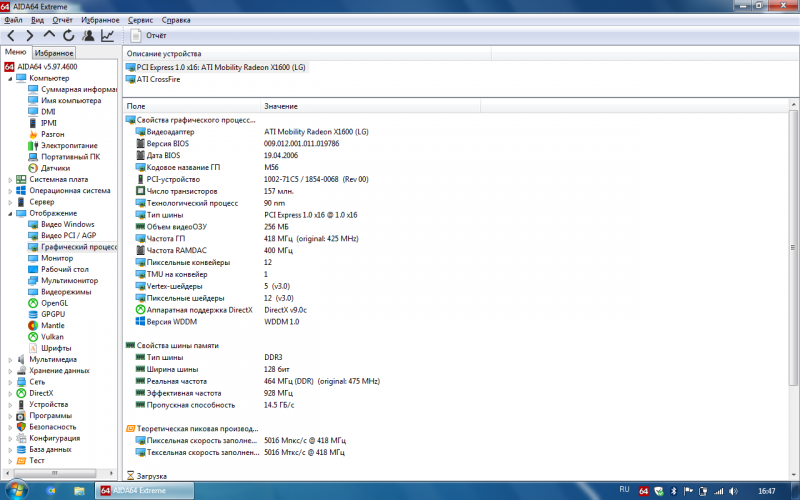
Task: Expand the Сеть tree node
Action: [10, 382]
